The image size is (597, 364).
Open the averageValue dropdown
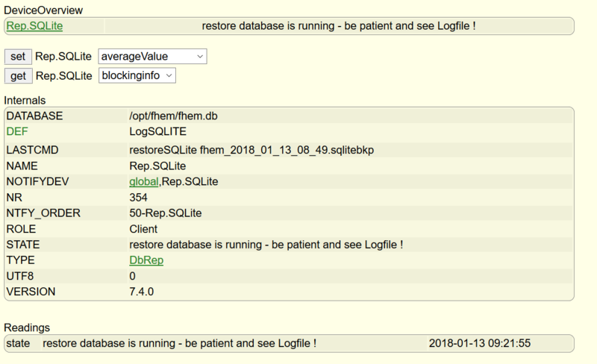coord(153,57)
